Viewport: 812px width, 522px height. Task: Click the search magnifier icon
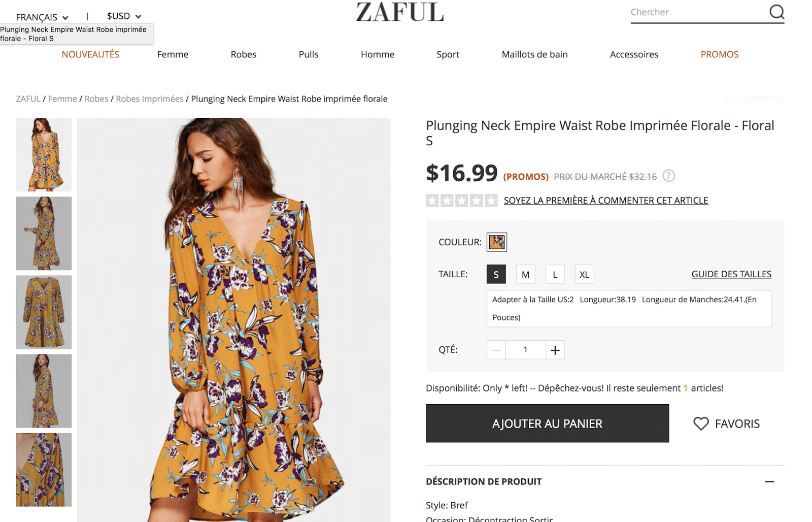click(776, 12)
